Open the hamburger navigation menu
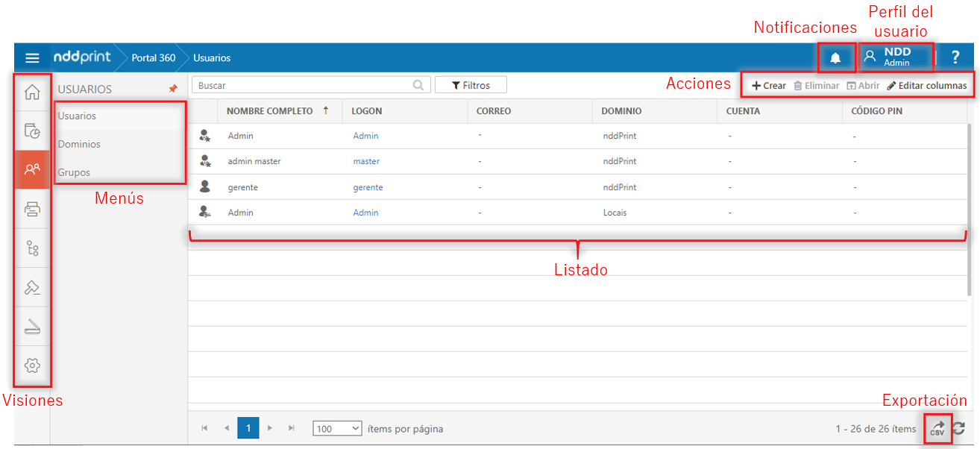This screenshot has width=980, height=449. [x=32, y=58]
